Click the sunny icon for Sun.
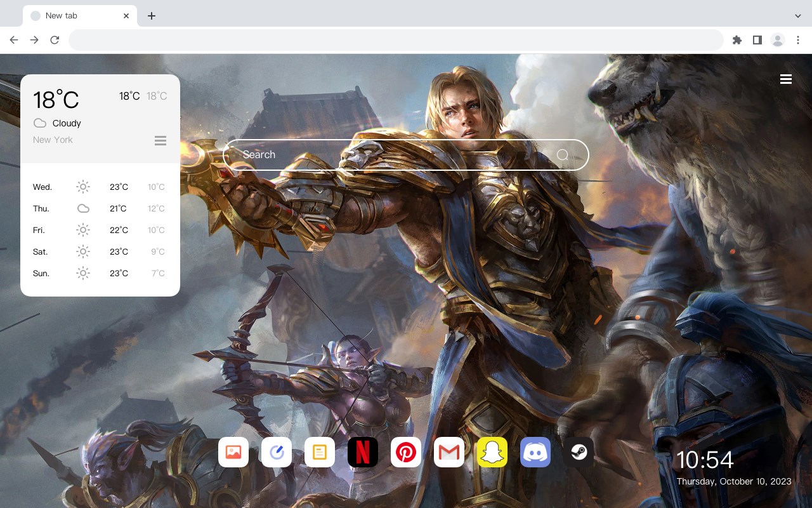The width and height of the screenshot is (812, 508). (x=83, y=273)
